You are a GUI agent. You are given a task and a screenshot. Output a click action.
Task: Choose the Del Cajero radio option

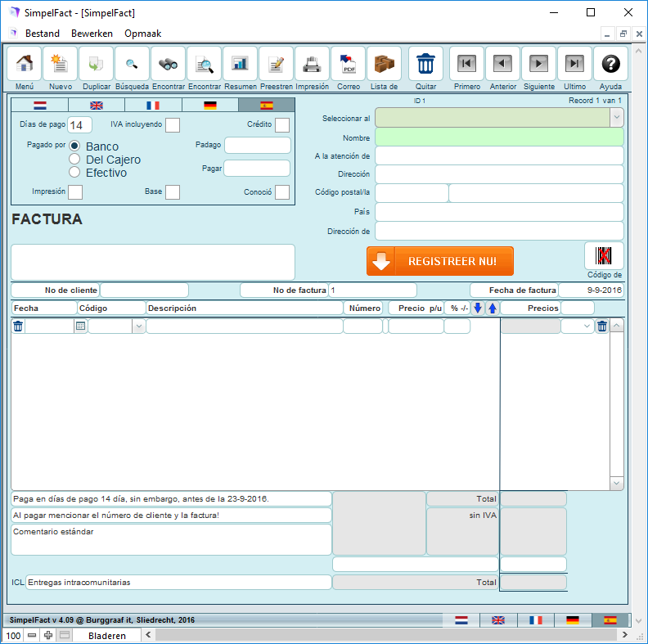click(74, 160)
